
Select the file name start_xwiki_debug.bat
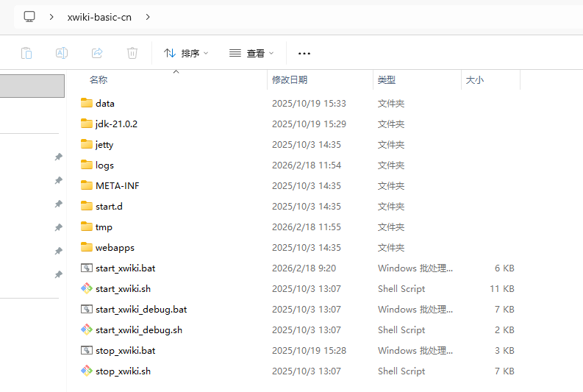(x=141, y=310)
